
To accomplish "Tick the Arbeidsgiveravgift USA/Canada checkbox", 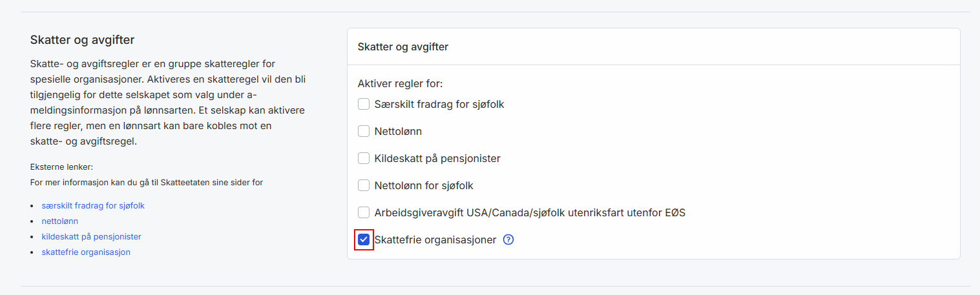I will click(x=364, y=212).
